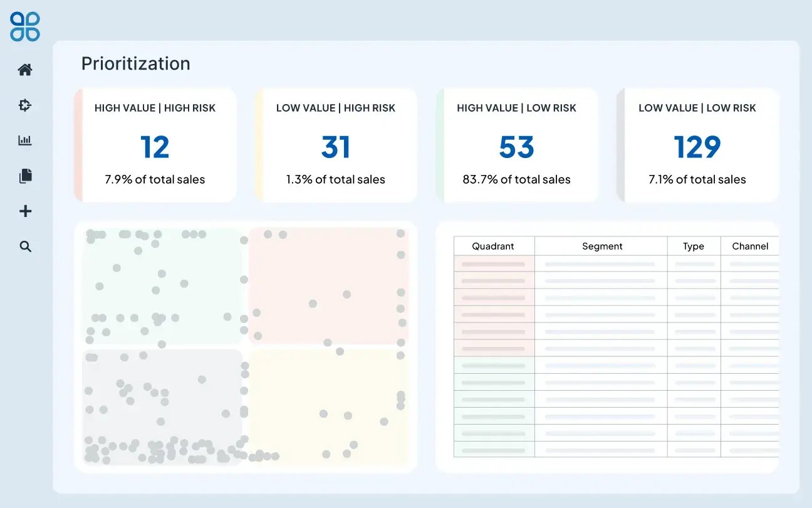Screen dimensions: 812x508
Task: Select the Low Value High Risk card
Action: click(x=336, y=145)
